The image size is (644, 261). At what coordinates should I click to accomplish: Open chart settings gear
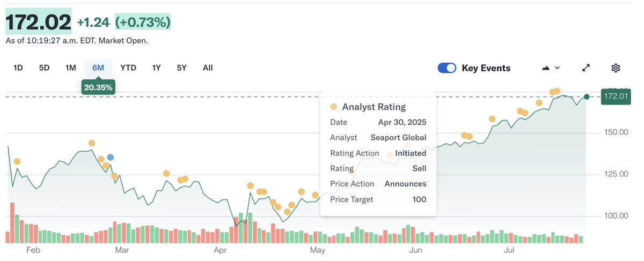click(616, 68)
